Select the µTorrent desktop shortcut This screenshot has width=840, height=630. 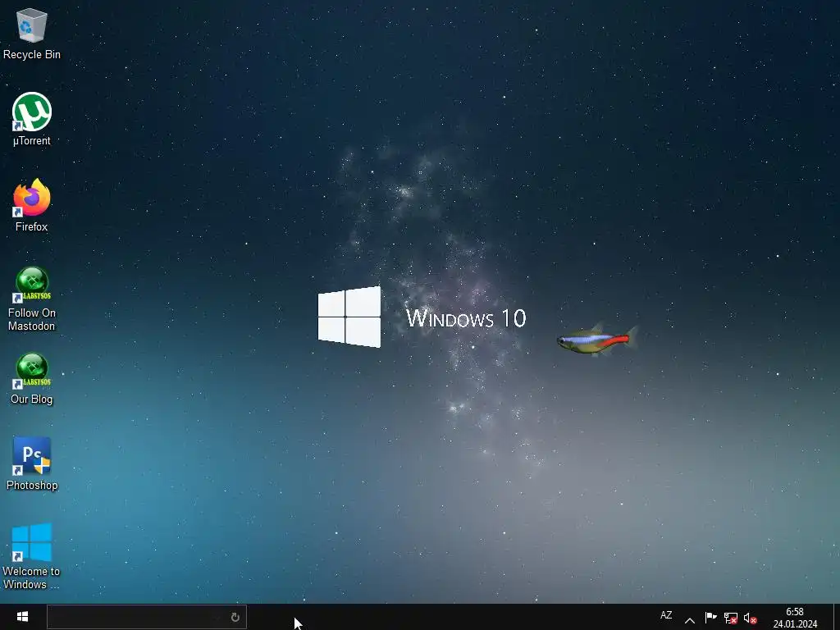pos(32,119)
